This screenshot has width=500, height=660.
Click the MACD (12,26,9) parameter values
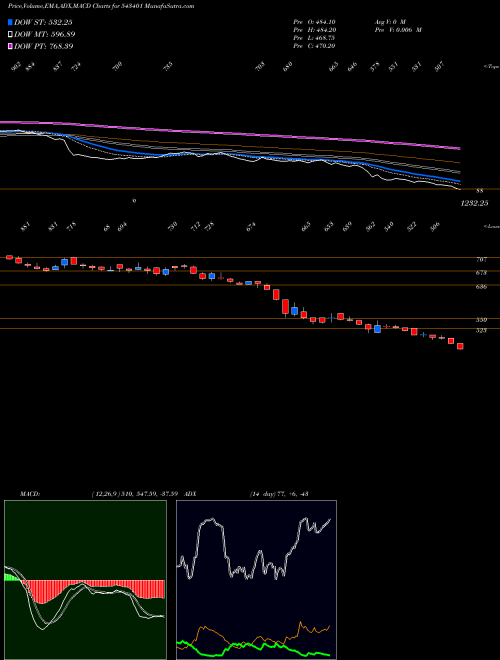click(x=134, y=494)
